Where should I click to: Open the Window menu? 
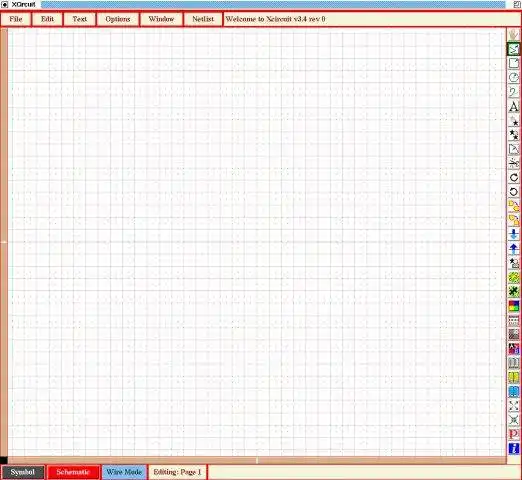pos(161,19)
